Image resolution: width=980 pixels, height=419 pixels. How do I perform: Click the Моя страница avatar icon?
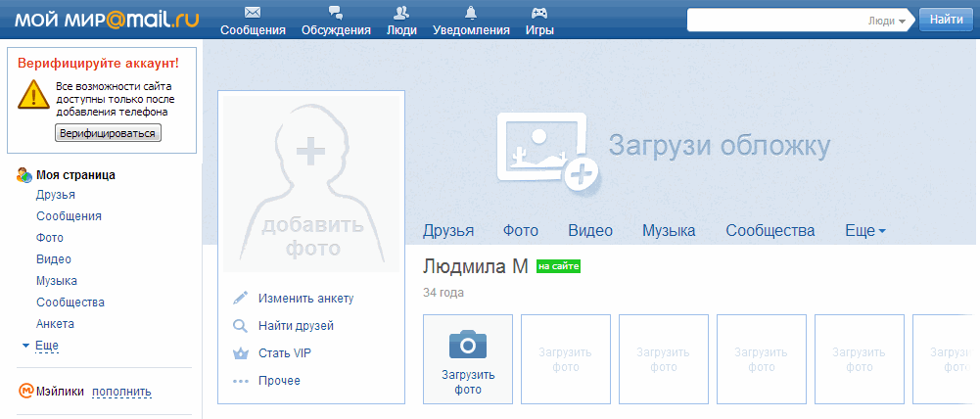click(x=23, y=175)
